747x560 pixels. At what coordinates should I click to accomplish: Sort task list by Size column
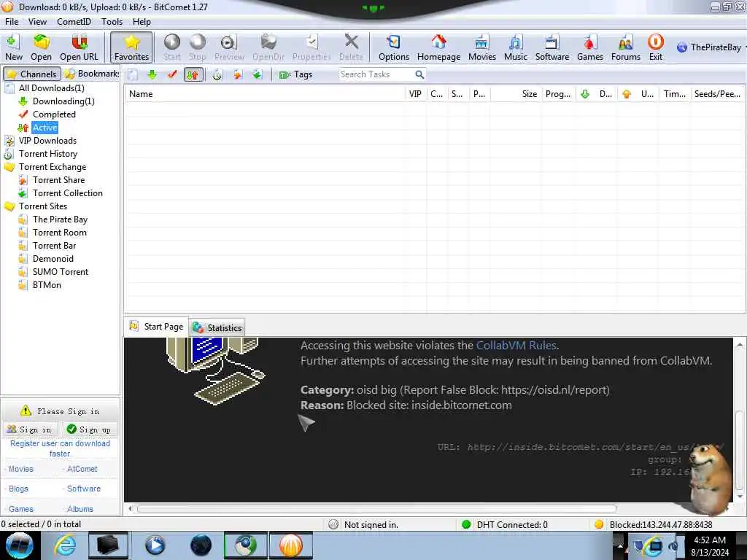[516, 94]
